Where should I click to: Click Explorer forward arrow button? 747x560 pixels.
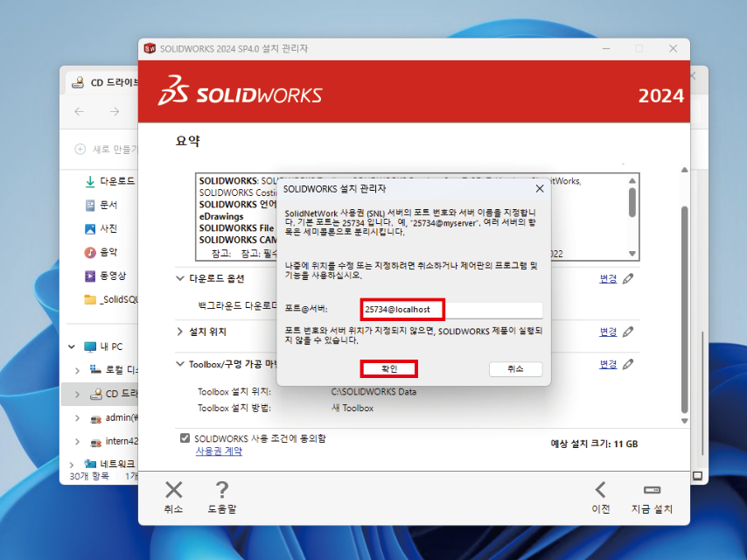tap(115, 111)
